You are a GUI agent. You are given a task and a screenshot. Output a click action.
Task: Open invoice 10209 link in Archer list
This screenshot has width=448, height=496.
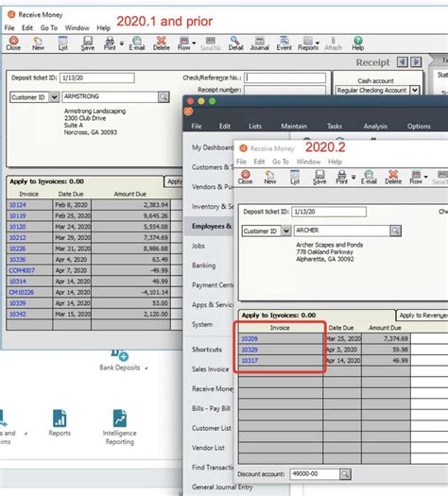[250, 339]
